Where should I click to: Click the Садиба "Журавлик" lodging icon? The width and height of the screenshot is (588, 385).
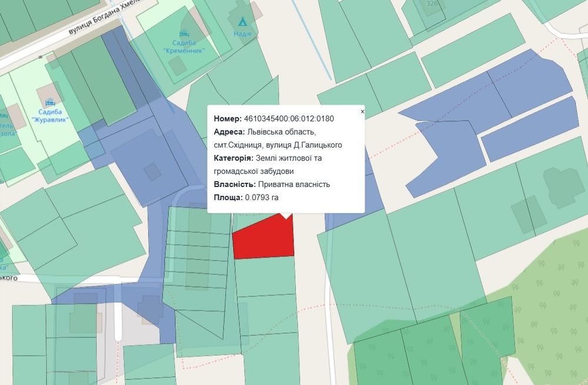[50, 103]
